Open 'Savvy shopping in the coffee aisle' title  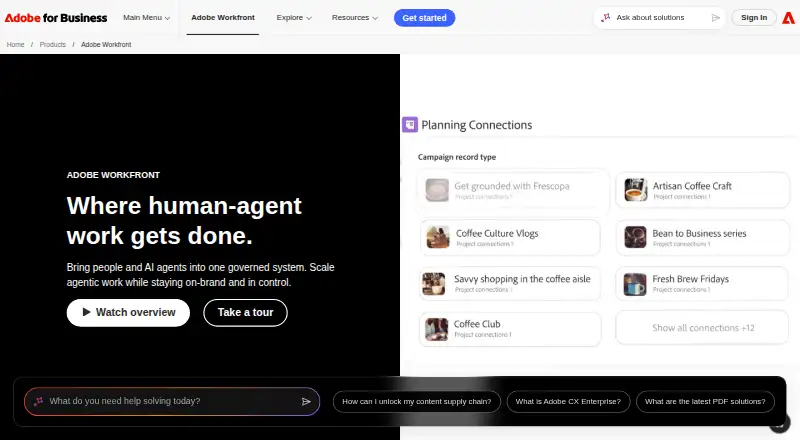tap(522, 279)
